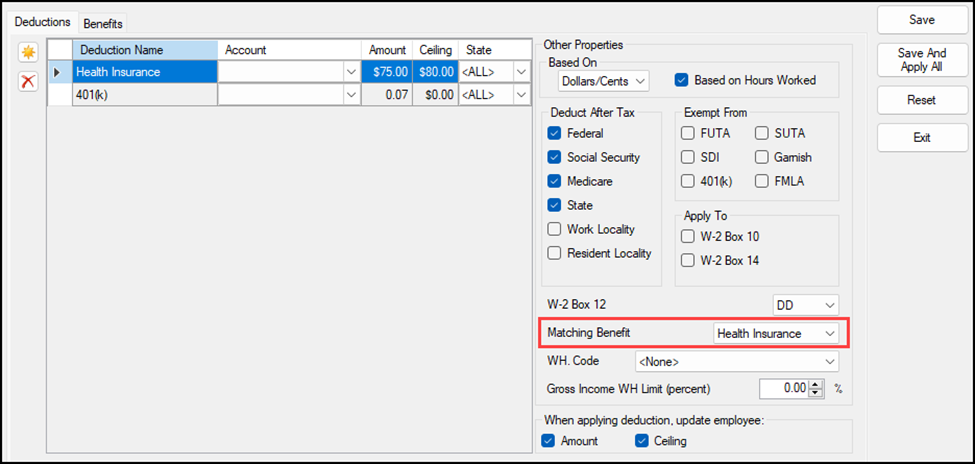Switch to the Benefits tab
975x464 pixels.
coord(102,23)
